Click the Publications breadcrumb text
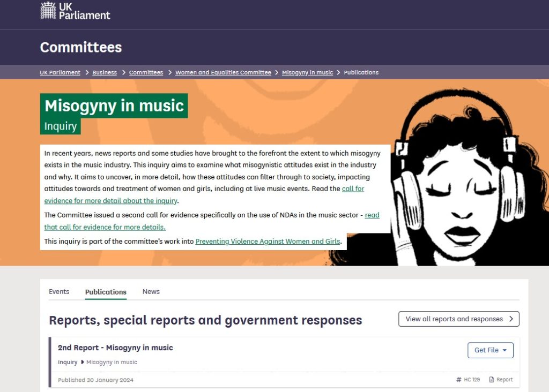549x392 pixels. coord(361,72)
